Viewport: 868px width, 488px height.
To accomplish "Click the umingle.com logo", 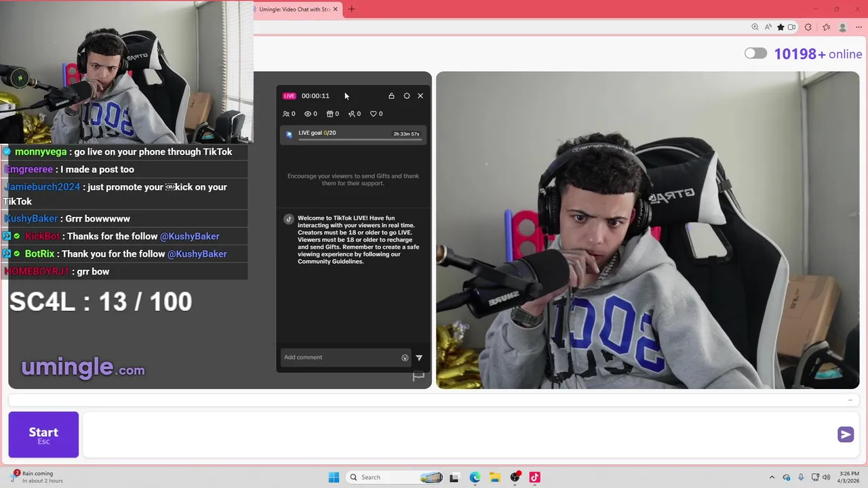I will 83,367.
